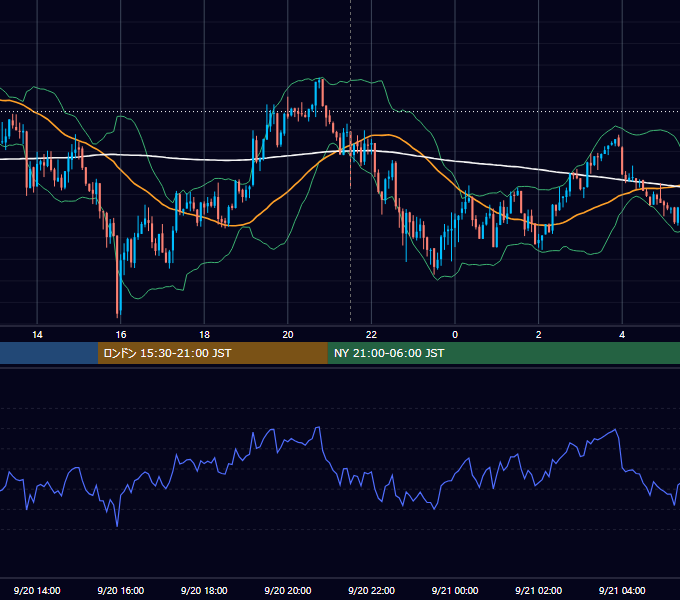Select the NY 21:00-06:00 JST session band

(x=503, y=353)
